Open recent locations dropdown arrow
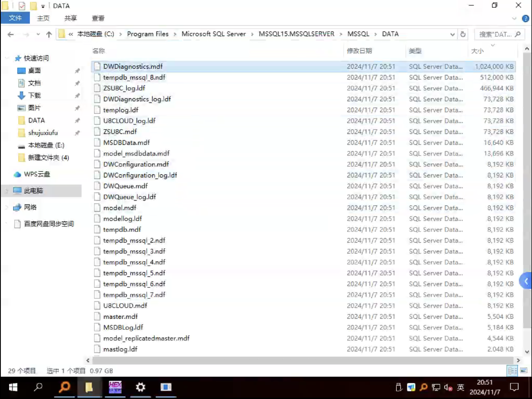 coord(38,34)
